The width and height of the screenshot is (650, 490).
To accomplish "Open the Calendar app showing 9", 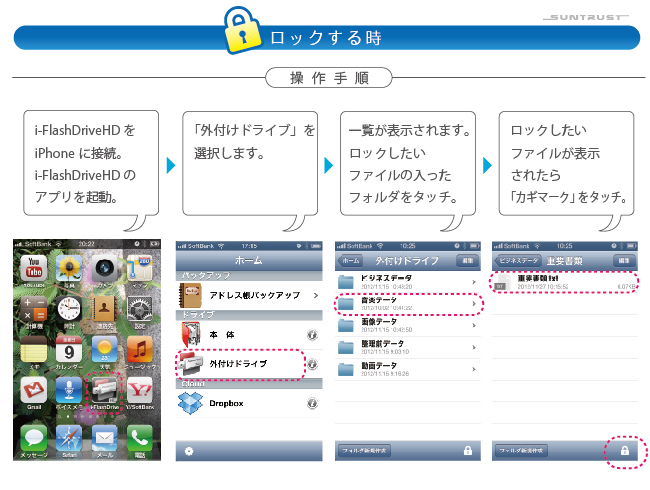I will tap(68, 349).
